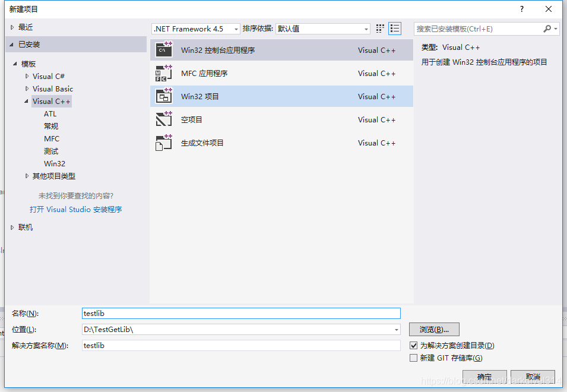Click the help question mark icon
The image size is (567, 392).
521,9
